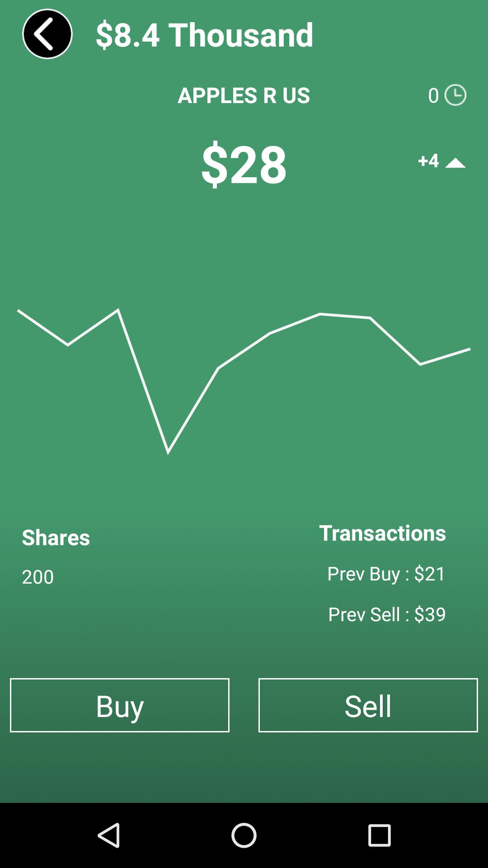Click the clock icon beside the zero
This screenshot has height=868, width=488.
pyautogui.click(x=455, y=95)
